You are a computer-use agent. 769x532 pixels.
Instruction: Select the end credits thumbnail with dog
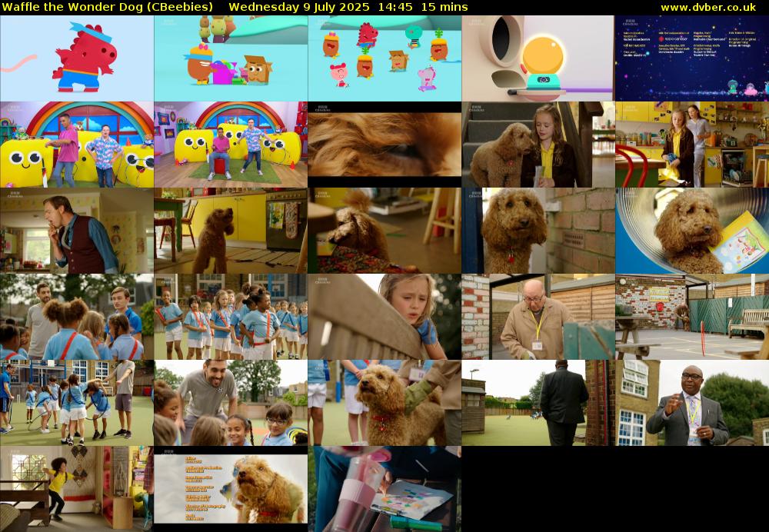point(231,489)
